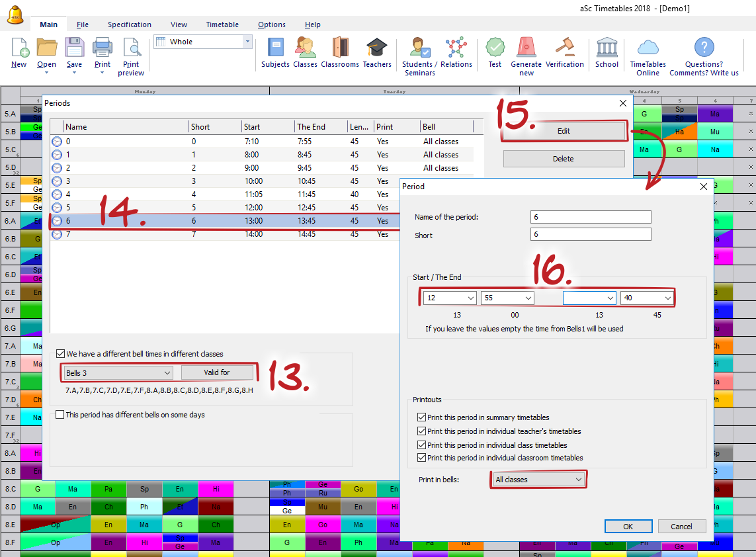The image size is (756, 557).
Task: Open the Classrooms door icon
Action: tap(340, 48)
